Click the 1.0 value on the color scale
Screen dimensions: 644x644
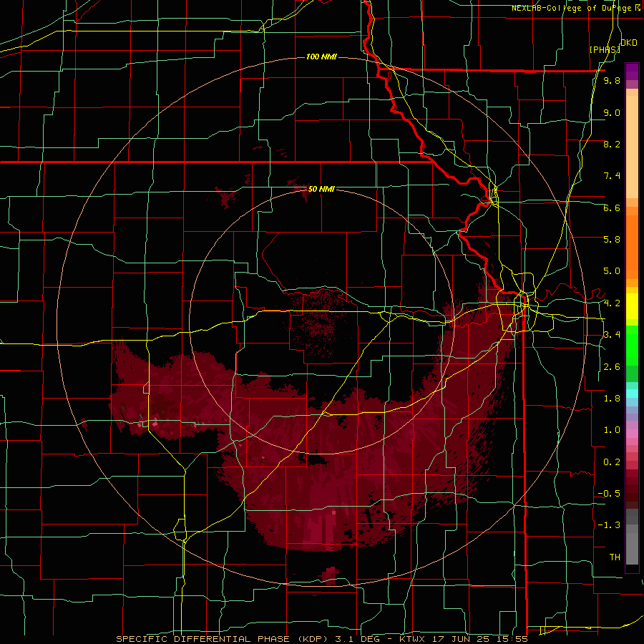point(612,429)
